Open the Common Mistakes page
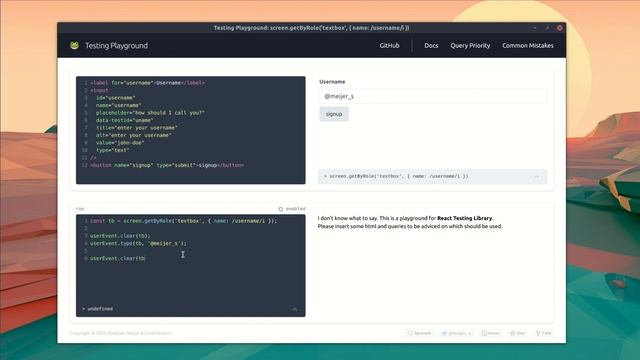640x360 pixels. [x=528, y=46]
